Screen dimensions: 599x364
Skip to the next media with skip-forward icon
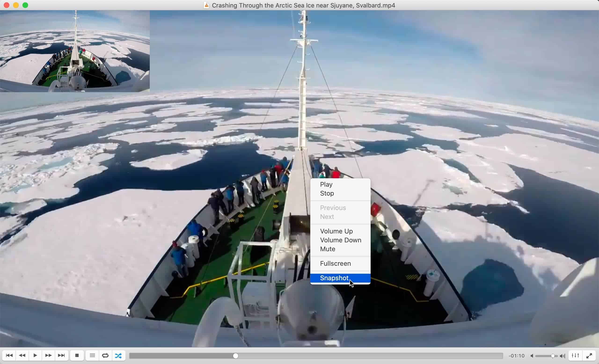tap(62, 356)
